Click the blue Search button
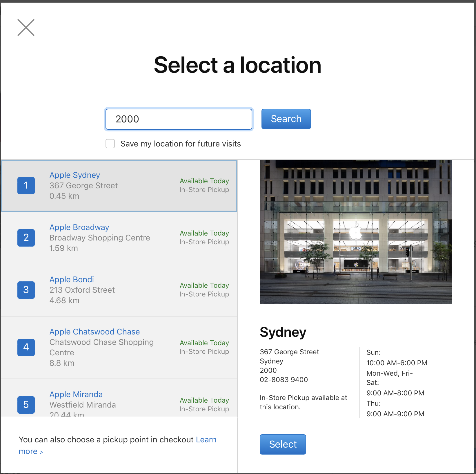Image resolution: width=476 pixels, height=474 pixels. [286, 119]
